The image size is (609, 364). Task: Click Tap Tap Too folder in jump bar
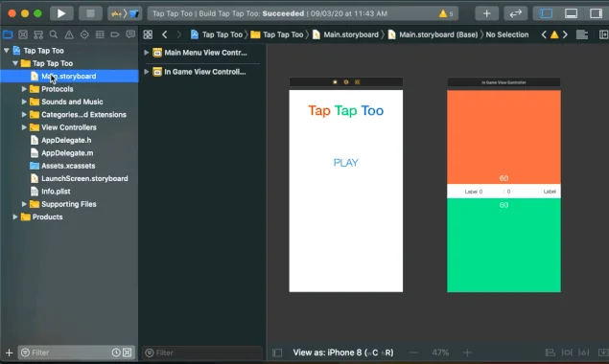[x=277, y=34]
